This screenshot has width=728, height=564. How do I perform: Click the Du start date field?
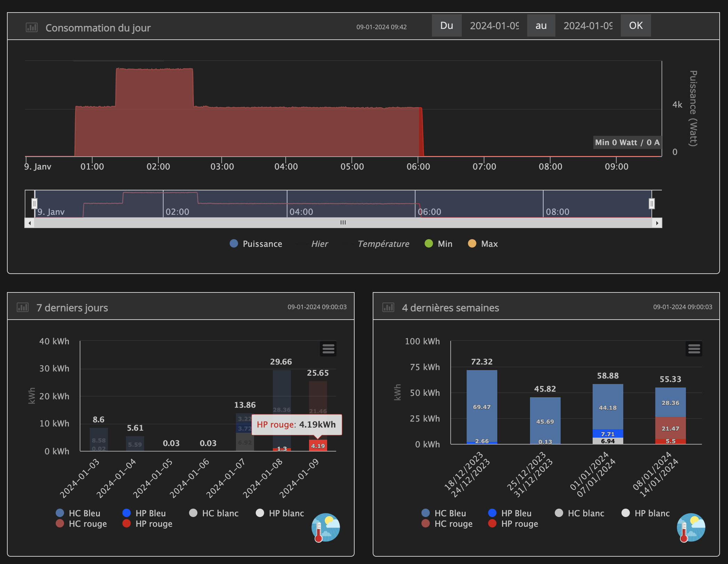(494, 26)
